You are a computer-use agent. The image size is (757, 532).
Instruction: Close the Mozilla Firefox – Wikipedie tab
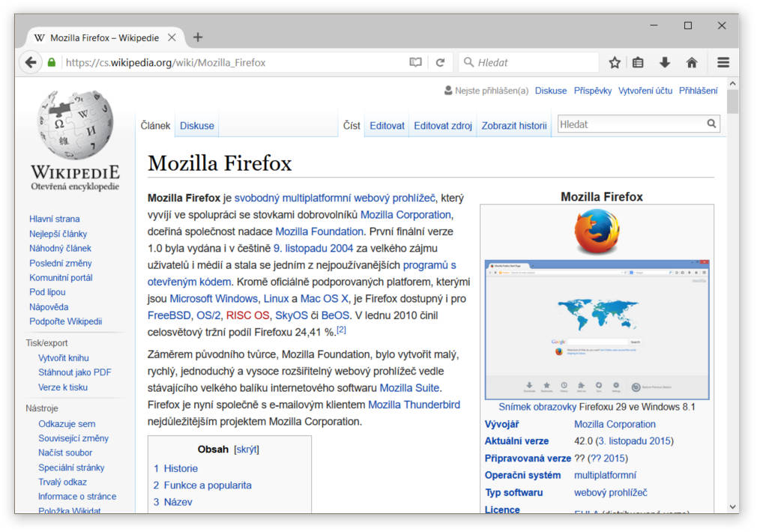[172, 37]
